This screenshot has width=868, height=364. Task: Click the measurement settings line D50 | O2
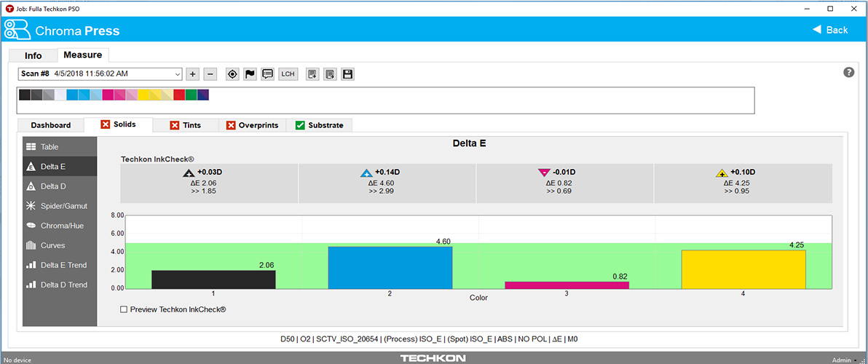429,339
